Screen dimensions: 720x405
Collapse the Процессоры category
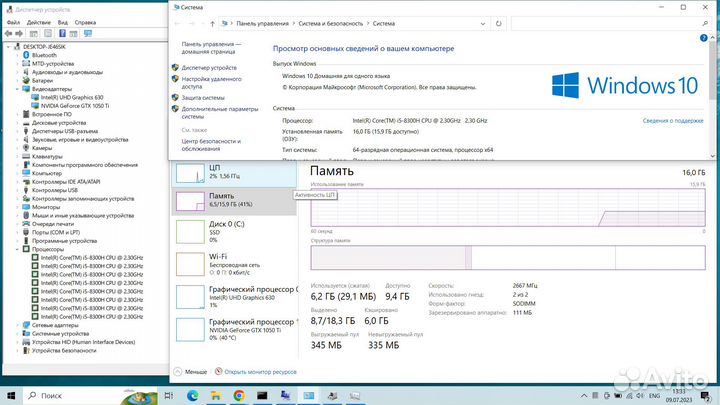pyautogui.click(x=17, y=249)
